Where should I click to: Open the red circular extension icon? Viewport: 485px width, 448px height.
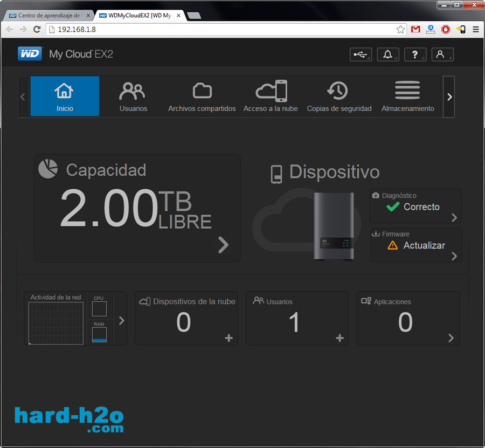(x=446, y=30)
